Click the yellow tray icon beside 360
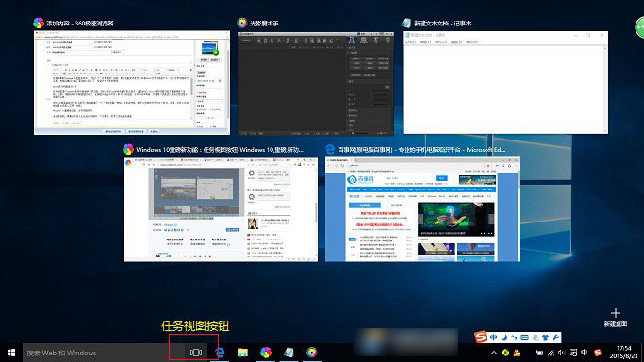 (x=517, y=353)
